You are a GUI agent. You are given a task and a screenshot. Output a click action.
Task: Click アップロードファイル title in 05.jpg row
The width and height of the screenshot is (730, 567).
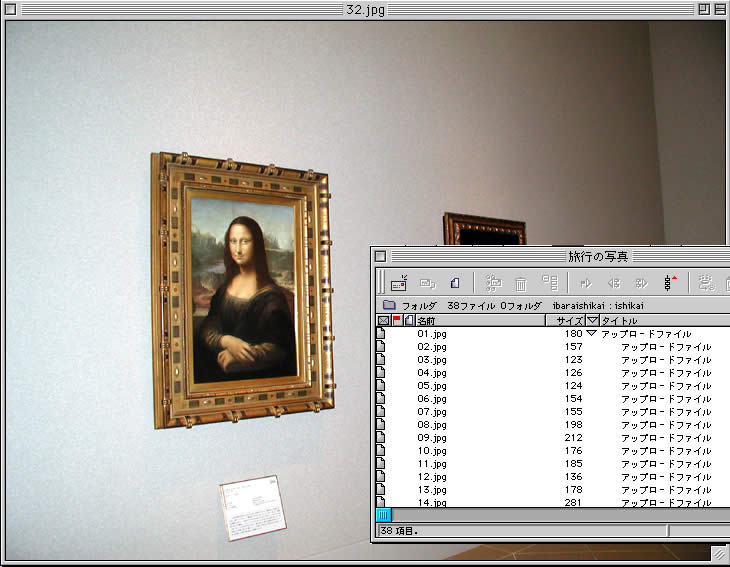click(x=666, y=386)
